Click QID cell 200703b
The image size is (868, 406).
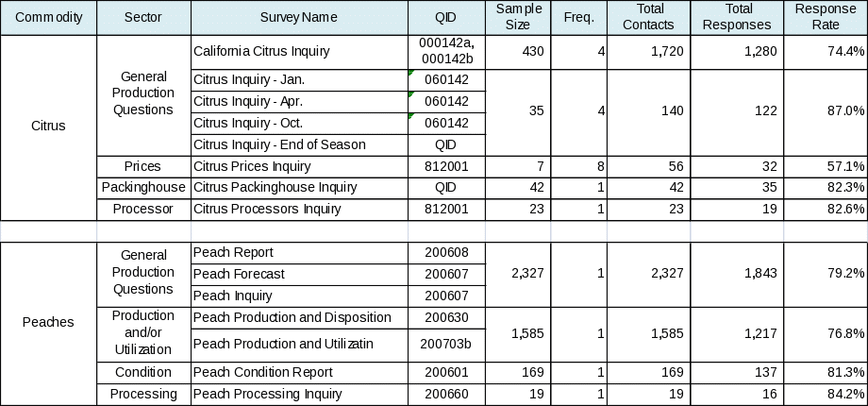coord(446,345)
